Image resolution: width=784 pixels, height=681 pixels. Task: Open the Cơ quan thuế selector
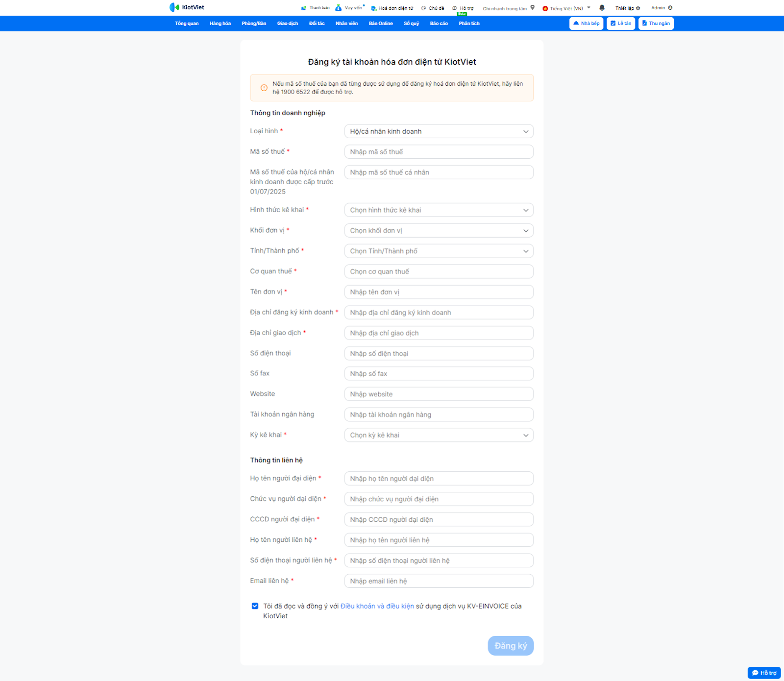(439, 271)
